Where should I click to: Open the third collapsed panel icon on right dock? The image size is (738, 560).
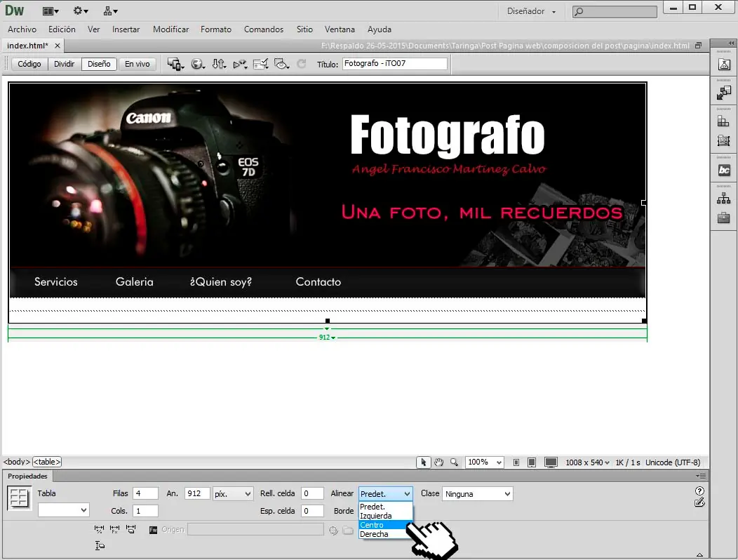point(723,121)
